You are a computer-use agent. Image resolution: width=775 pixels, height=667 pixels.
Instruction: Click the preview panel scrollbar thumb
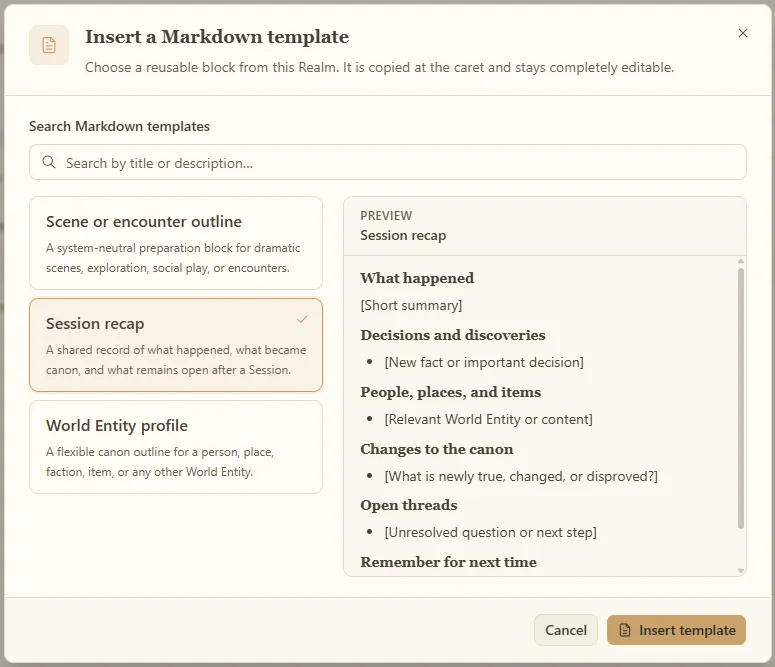coord(740,399)
